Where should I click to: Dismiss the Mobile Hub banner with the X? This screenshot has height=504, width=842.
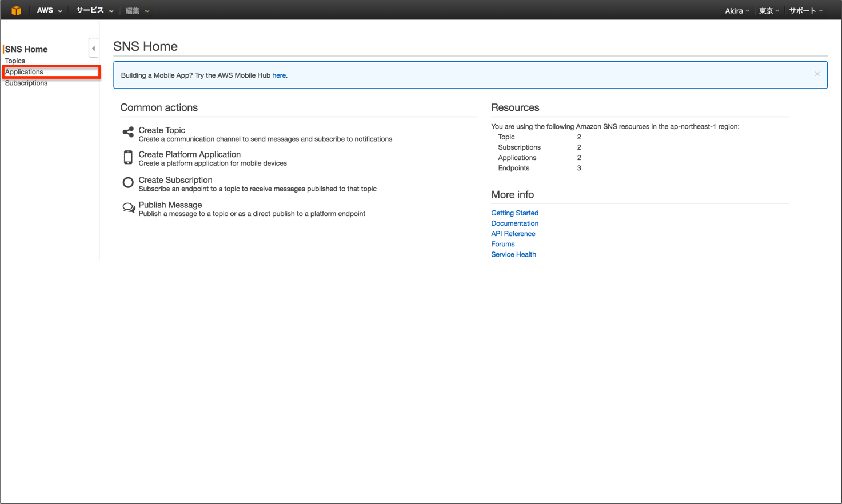click(817, 74)
